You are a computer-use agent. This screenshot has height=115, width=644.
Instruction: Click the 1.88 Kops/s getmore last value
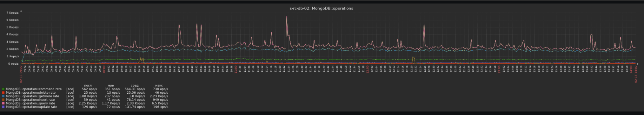pyautogui.click(x=88, y=96)
